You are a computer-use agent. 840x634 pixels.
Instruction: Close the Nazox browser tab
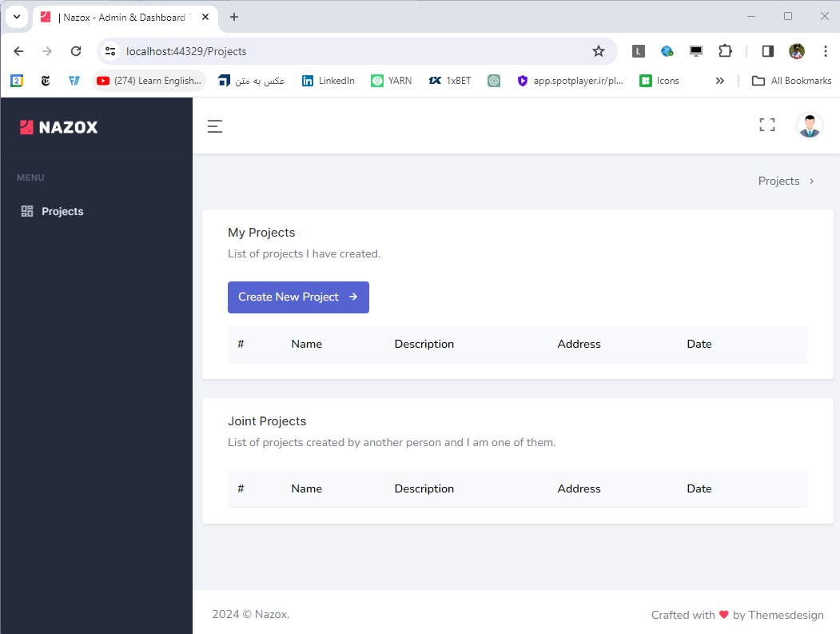[205, 17]
